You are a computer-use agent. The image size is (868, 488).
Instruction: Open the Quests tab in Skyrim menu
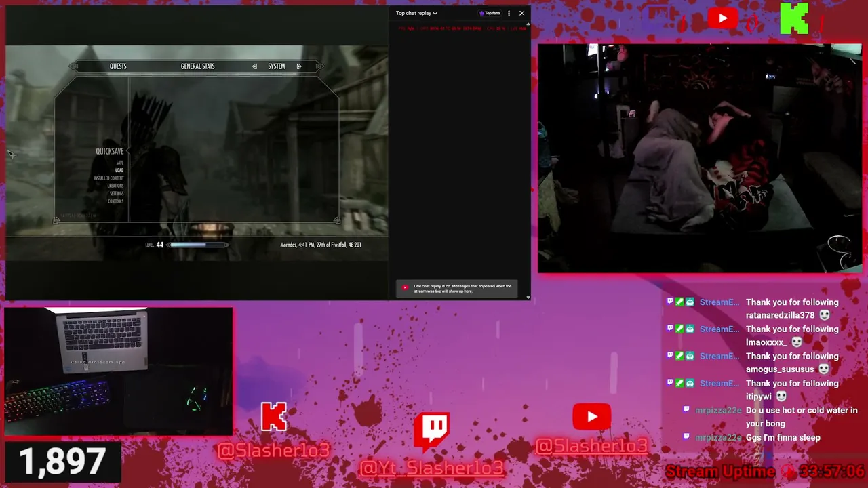(118, 66)
